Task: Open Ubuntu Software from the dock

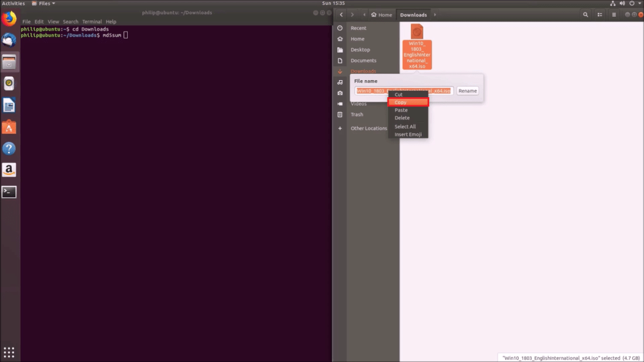Action: click(9, 127)
